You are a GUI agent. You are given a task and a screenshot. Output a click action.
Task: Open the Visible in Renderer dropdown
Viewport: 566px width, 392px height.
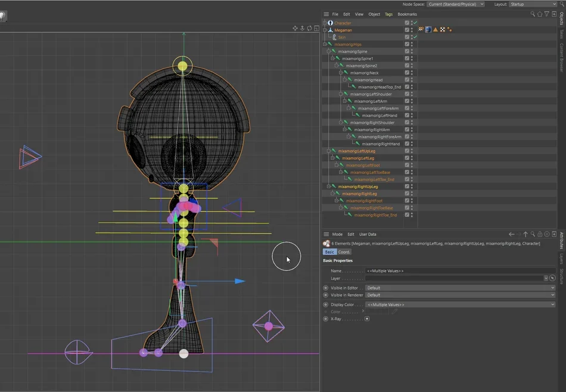[x=460, y=295]
